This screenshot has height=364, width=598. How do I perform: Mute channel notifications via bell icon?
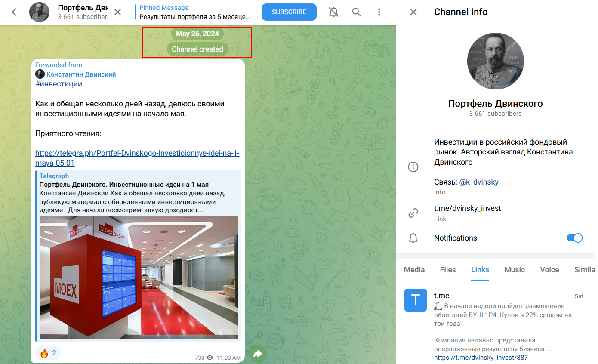pos(333,12)
